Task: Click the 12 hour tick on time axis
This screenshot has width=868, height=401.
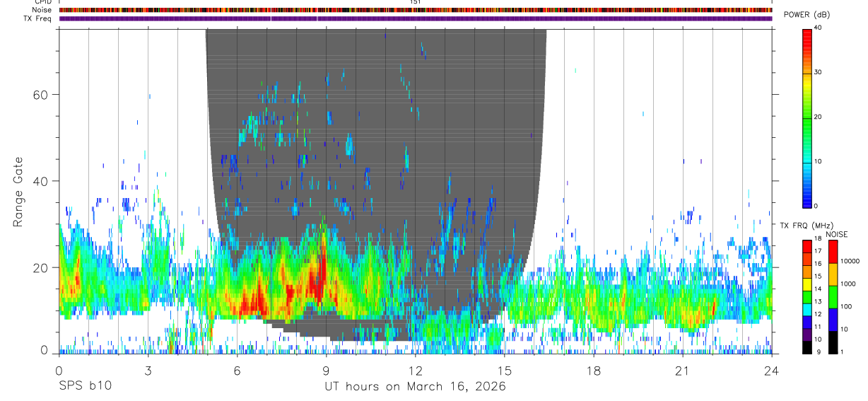Action: click(416, 370)
